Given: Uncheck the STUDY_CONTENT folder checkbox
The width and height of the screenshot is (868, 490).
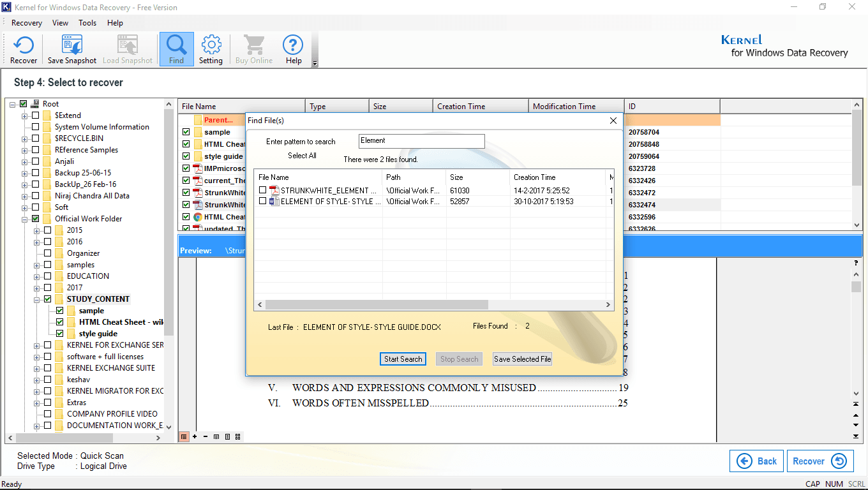Looking at the screenshot, I should tap(48, 299).
